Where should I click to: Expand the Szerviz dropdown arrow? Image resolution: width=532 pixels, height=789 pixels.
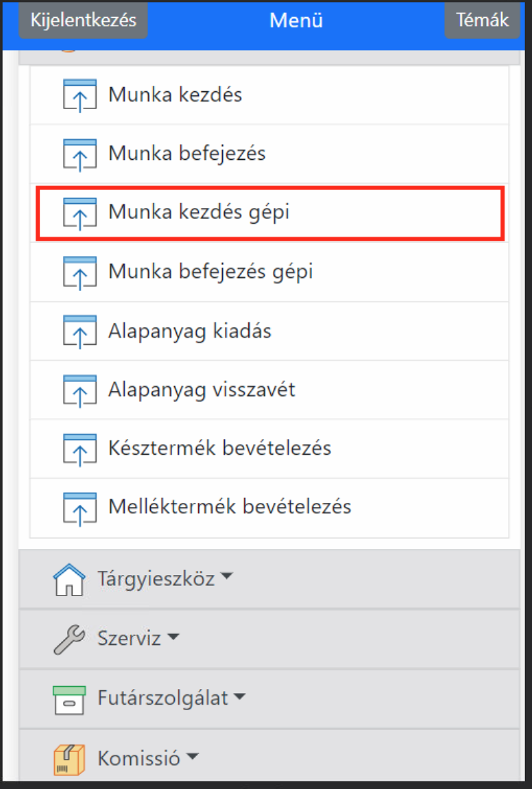(x=173, y=638)
